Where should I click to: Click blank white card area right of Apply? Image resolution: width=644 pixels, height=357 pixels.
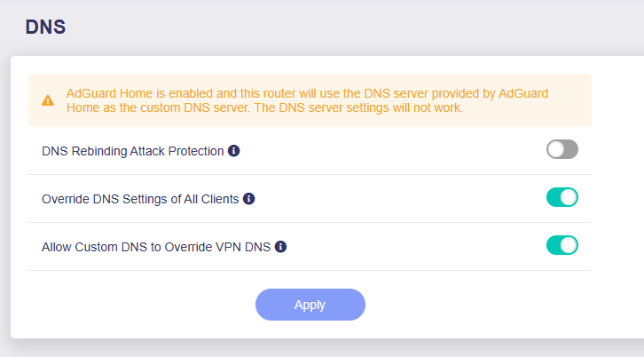[479, 305]
